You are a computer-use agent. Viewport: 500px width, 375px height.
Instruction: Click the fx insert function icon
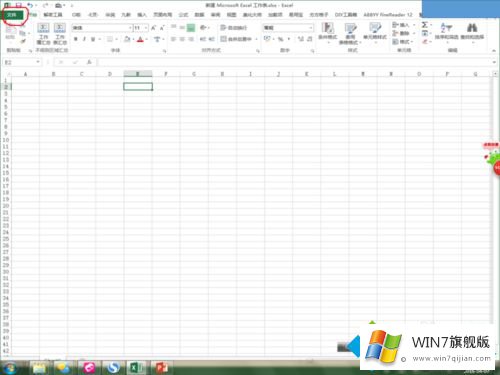[x=89, y=62]
